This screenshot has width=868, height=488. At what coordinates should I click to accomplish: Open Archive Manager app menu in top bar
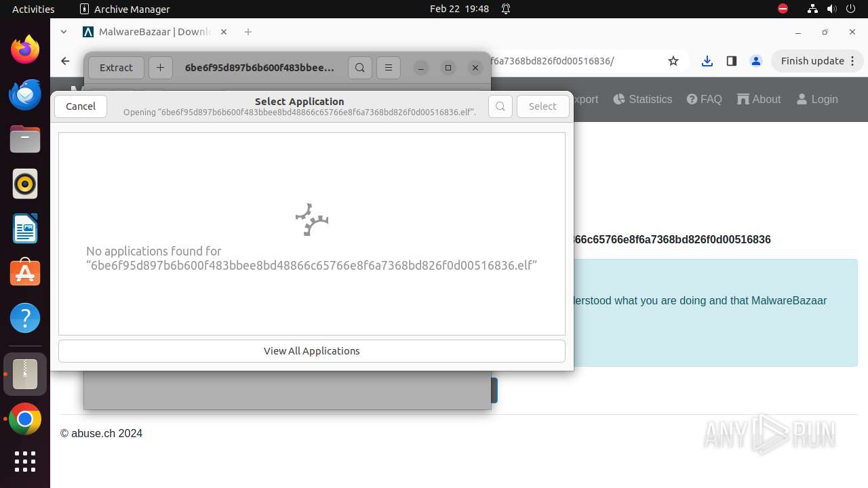125,9
